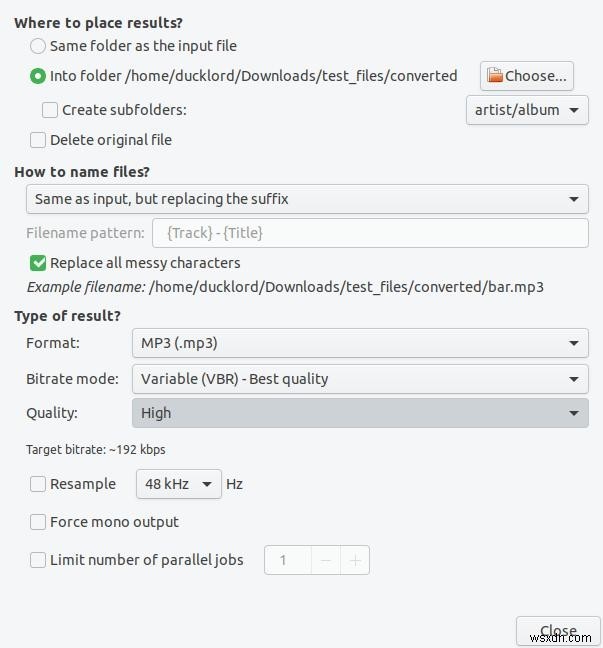This screenshot has width=603, height=648.
Task: Open the Bitrate mode dropdown
Action: coord(360,379)
